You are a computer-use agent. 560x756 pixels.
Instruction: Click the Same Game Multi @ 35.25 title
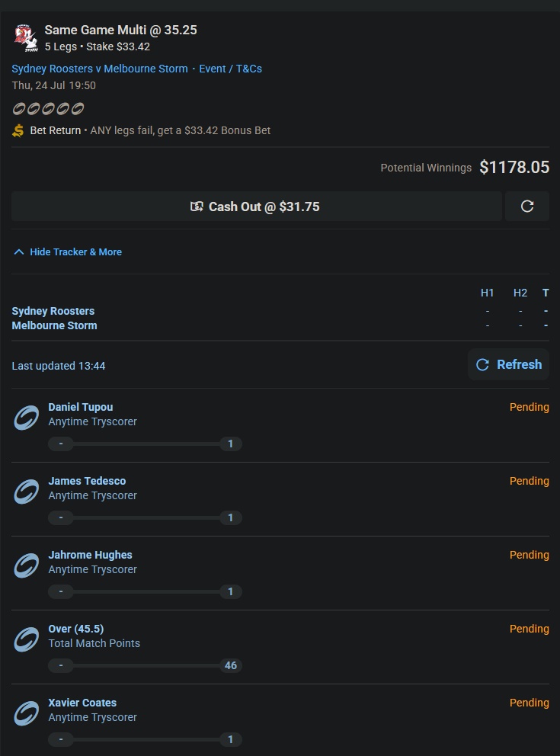(x=120, y=30)
